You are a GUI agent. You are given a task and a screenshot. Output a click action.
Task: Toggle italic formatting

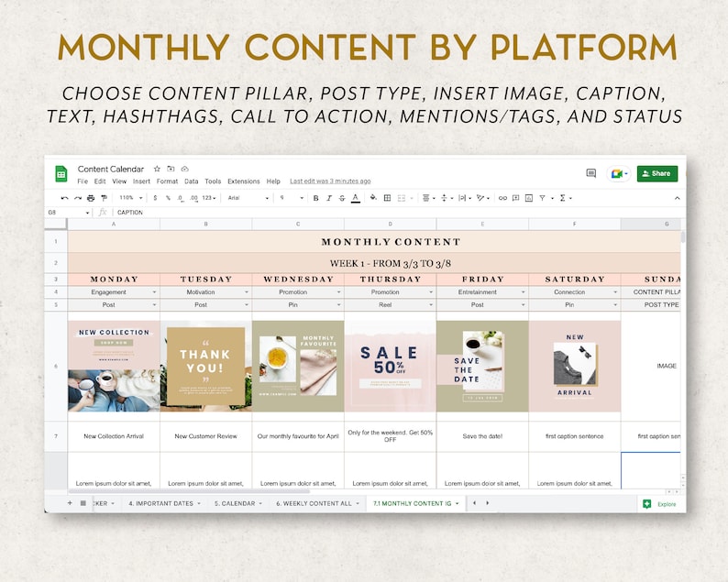[329, 198]
